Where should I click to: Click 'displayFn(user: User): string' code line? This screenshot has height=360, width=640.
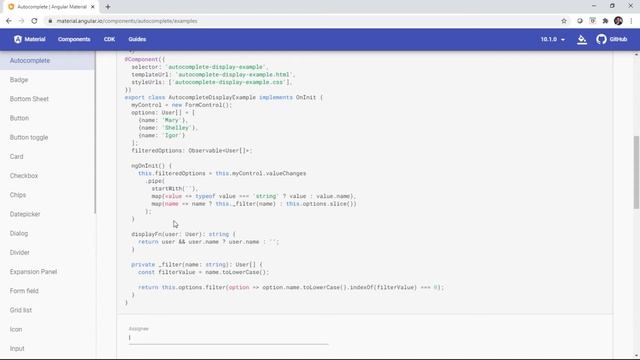(183, 234)
